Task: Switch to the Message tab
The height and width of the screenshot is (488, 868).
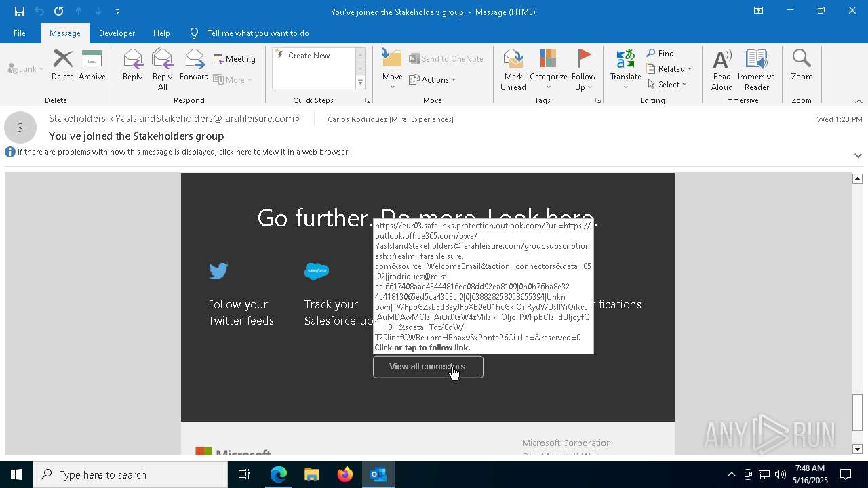Action: click(65, 33)
